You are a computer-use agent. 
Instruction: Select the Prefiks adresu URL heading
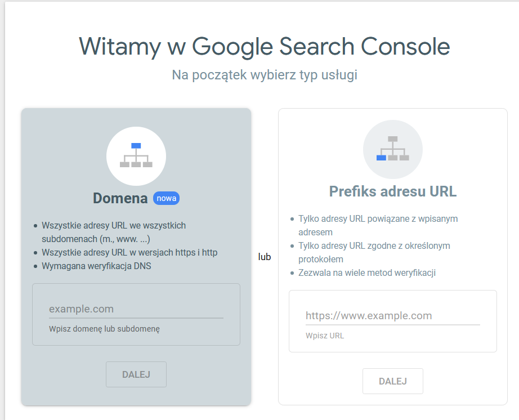392,191
